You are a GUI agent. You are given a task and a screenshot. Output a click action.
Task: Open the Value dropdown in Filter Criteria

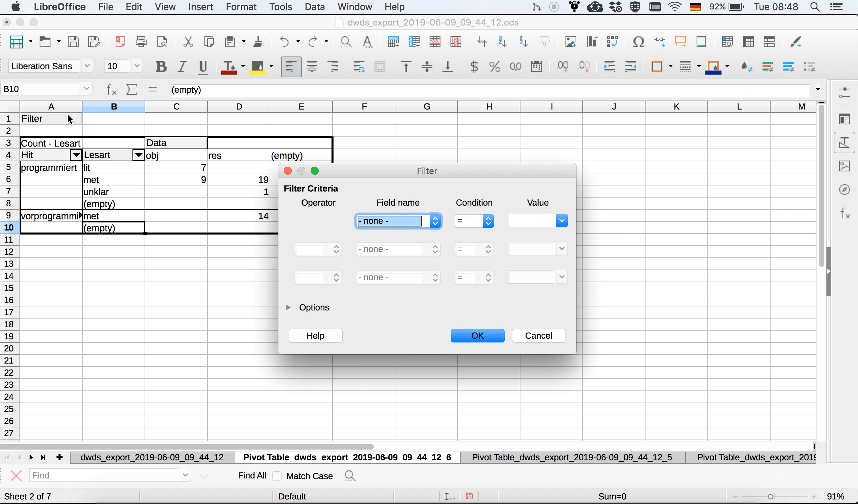click(x=561, y=220)
